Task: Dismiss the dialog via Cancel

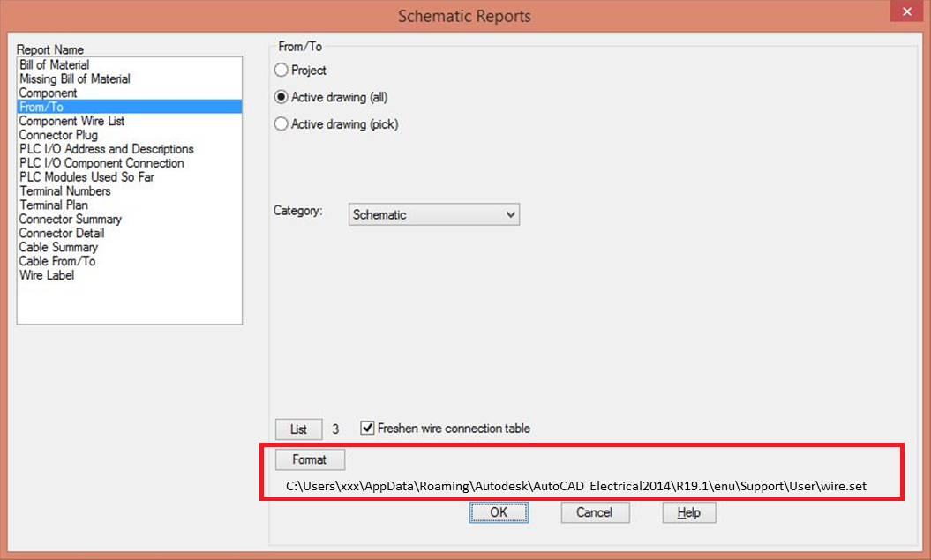Action: coord(595,512)
